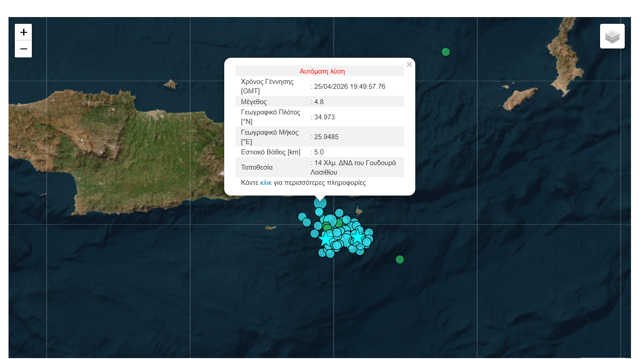Select the green marker in the open sea up top
644x359 pixels.
tap(445, 52)
